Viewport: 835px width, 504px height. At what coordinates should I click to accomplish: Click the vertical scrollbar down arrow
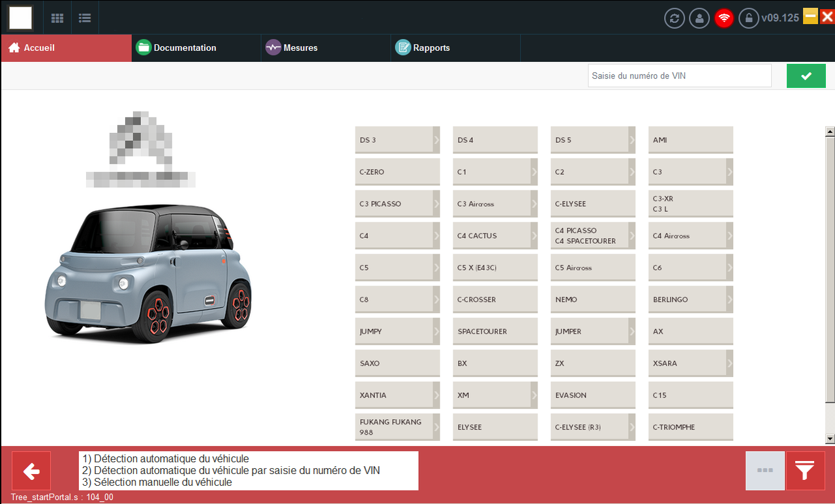[x=830, y=439]
